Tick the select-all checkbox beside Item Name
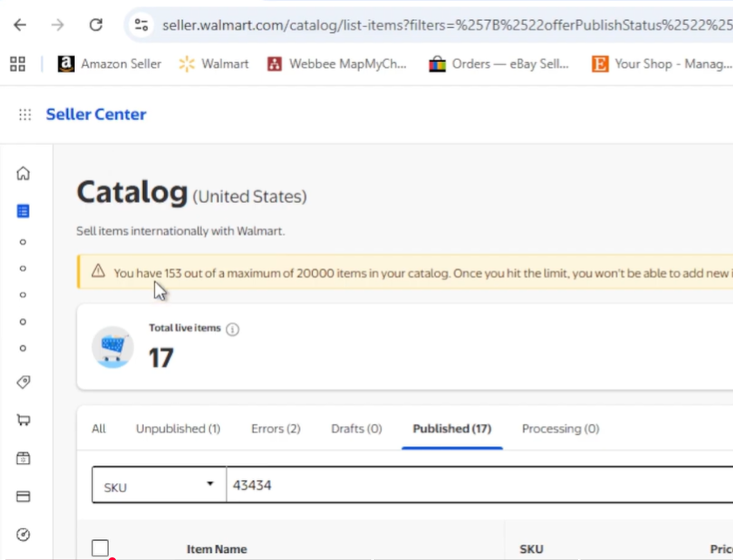Image resolution: width=733 pixels, height=560 pixels. [100, 548]
